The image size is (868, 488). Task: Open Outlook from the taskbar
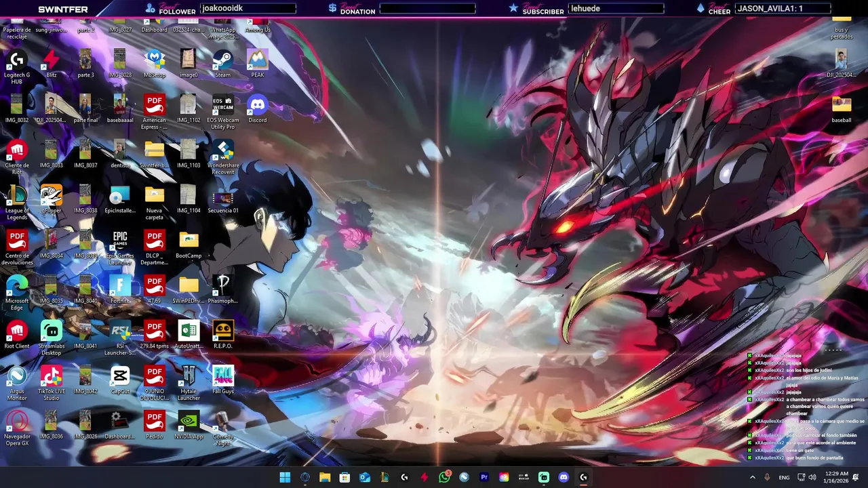click(365, 477)
